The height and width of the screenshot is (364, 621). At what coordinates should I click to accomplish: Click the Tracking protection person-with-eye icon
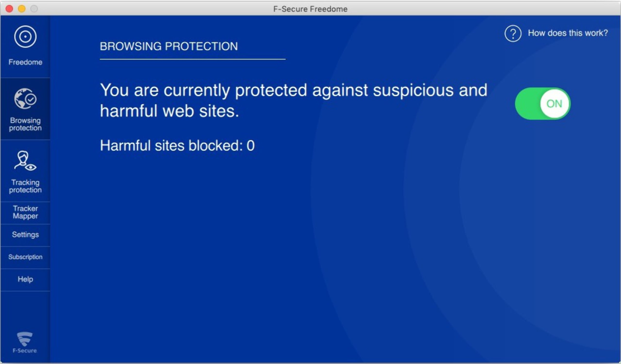click(x=25, y=161)
